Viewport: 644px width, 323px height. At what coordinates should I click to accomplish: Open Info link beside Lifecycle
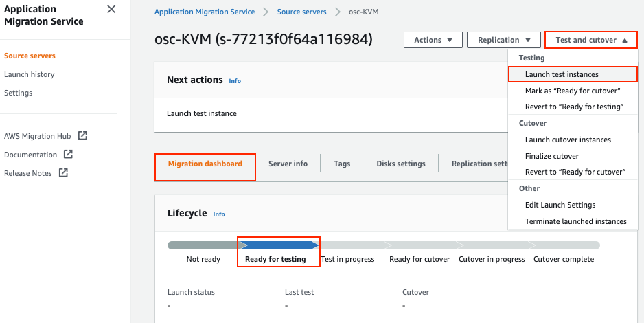coord(219,214)
